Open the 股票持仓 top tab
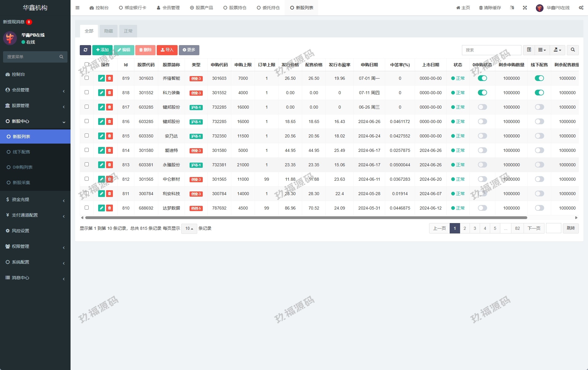 (x=235, y=8)
